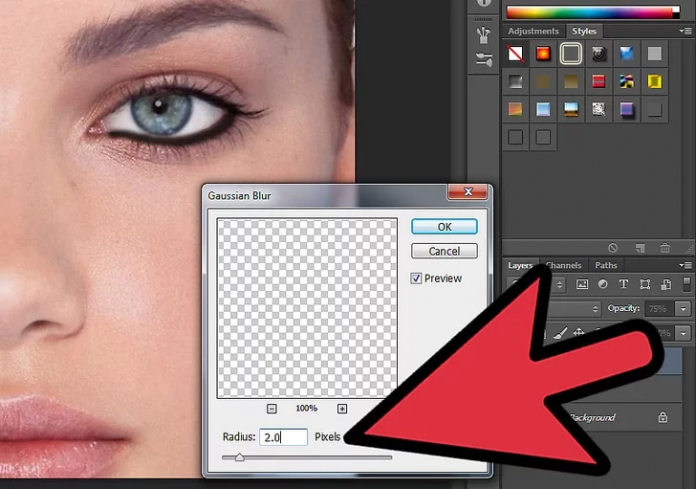
Task: Click the zoom out minus button in Gaussian Blur
Action: 272,408
